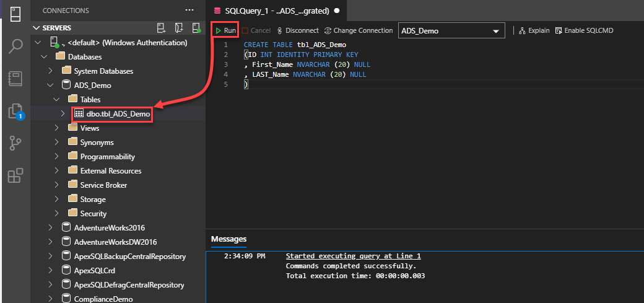This screenshot has height=303, width=644.
Task: Open the Notebooks view in activity bar
Action: [15, 78]
